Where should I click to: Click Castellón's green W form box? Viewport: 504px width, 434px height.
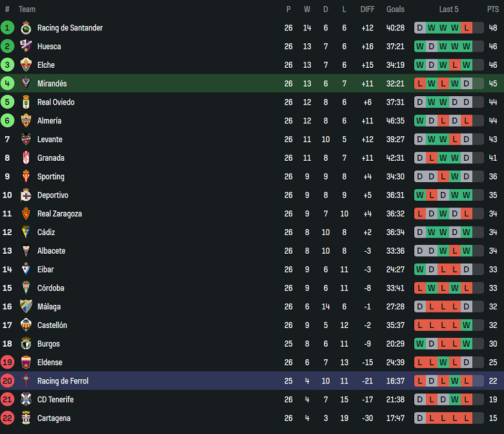pyautogui.click(x=467, y=325)
